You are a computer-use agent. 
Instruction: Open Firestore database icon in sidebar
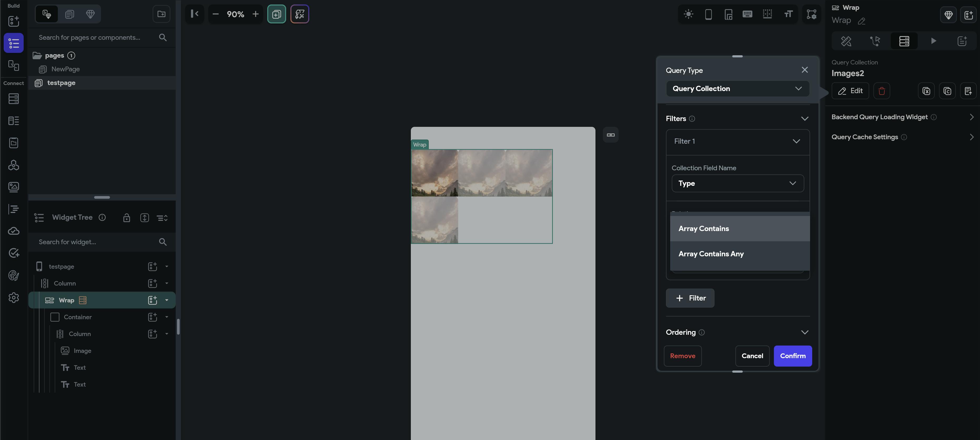14,99
